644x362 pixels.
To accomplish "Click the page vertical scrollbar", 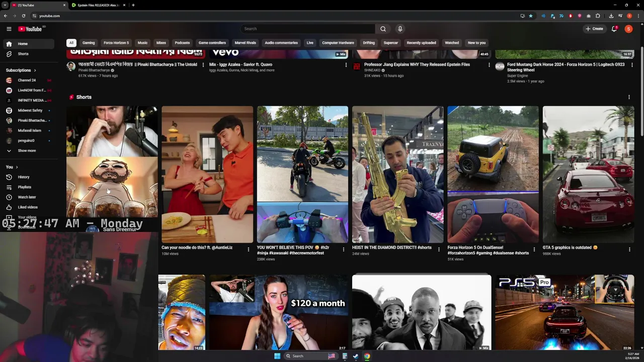I will click(x=641, y=90).
